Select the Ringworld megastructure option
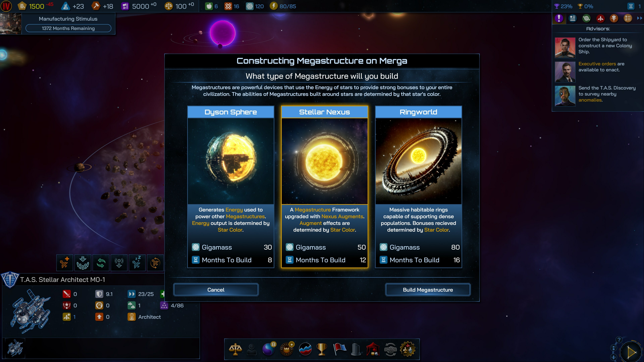 pyautogui.click(x=418, y=187)
